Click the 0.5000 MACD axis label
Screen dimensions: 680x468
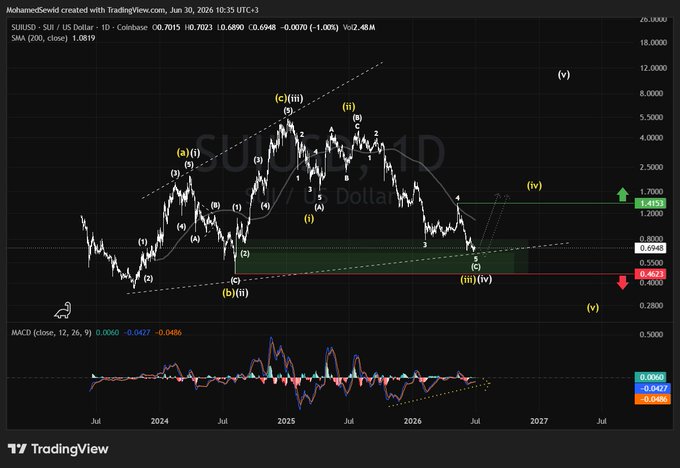[651, 334]
